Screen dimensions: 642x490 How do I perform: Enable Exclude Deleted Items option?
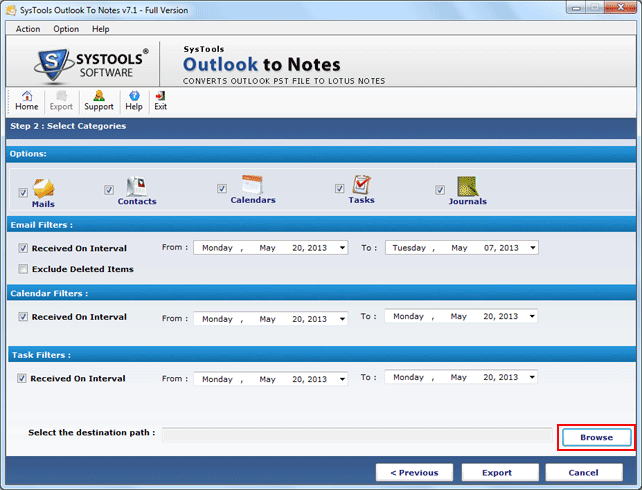coord(23,269)
